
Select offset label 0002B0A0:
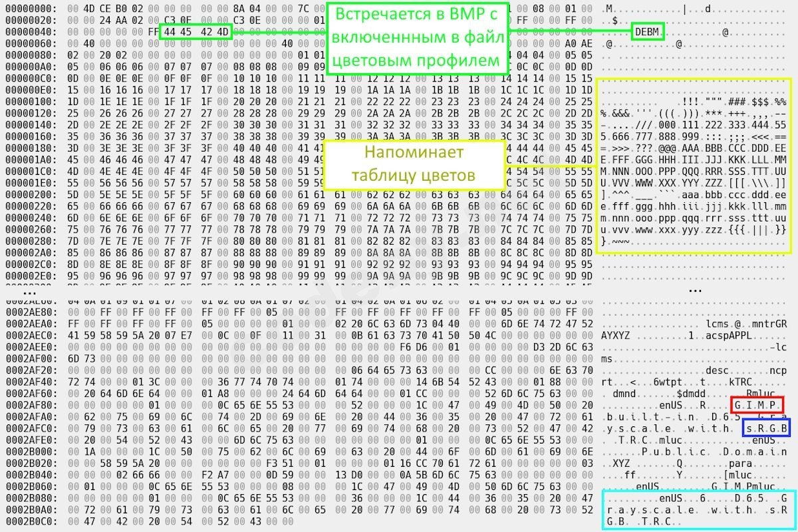[x=31, y=510]
